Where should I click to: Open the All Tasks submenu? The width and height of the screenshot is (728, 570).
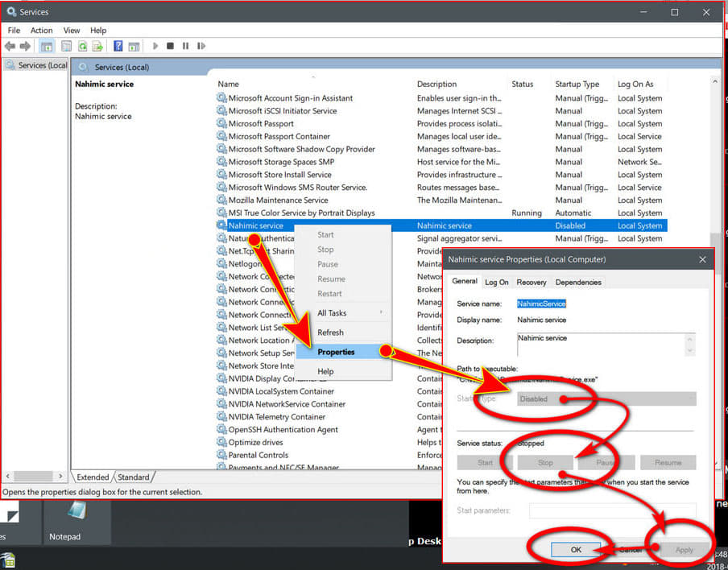[x=333, y=312]
